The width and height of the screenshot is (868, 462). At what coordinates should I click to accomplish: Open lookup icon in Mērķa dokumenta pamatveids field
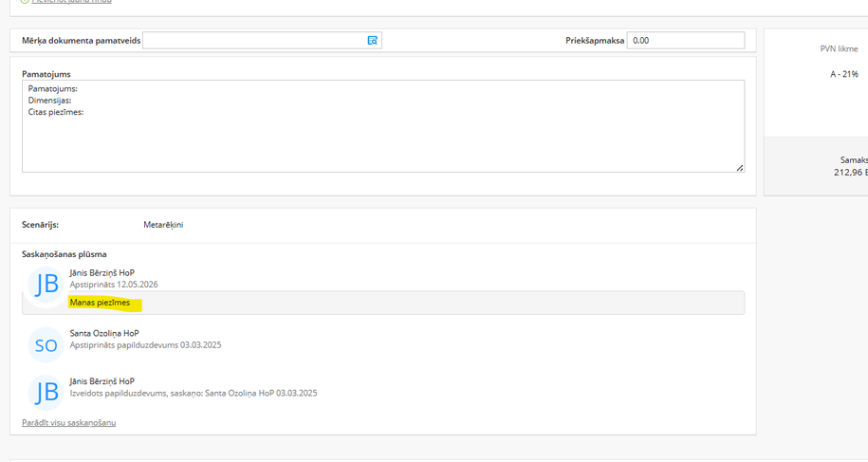(x=373, y=41)
